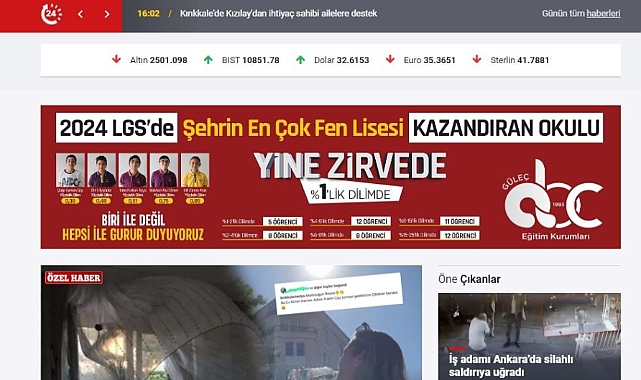This screenshot has height=380, width=641.
Task: Click the red down arrow beside Euro
Action: [x=390, y=59]
